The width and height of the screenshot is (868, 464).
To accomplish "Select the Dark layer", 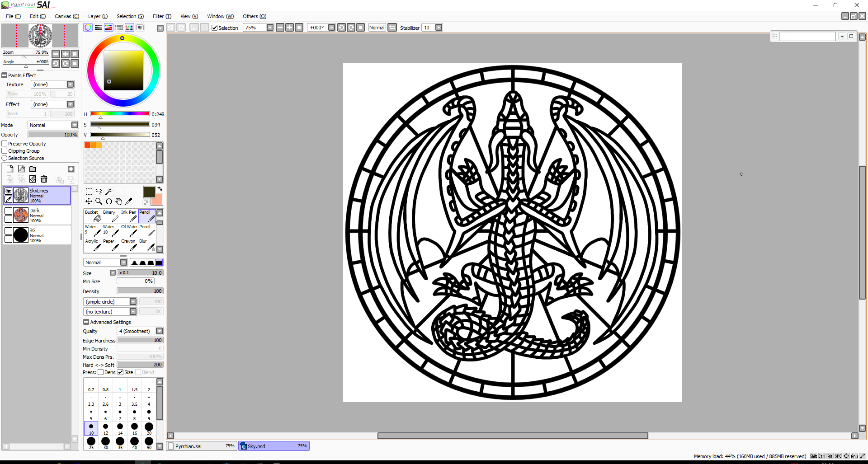I will pos(45,216).
